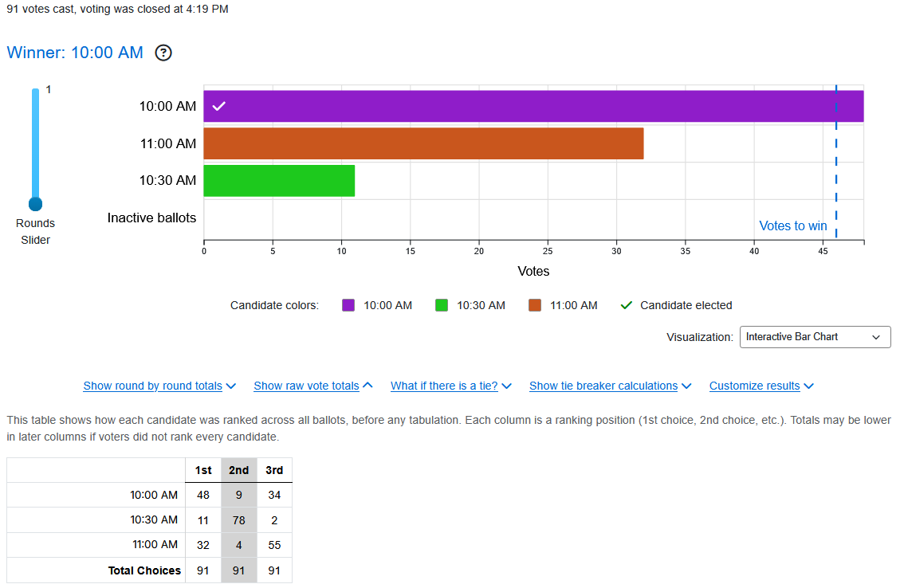
Task: Click the cell showing 48 first-choice votes
Action: click(203, 495)
